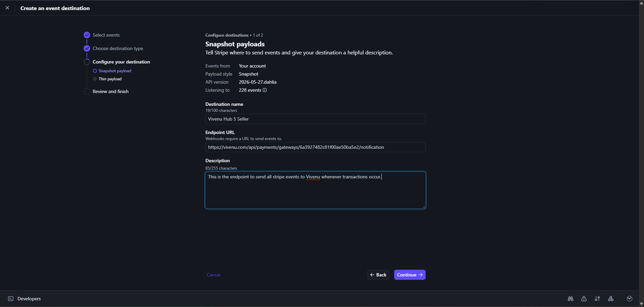The width and height of the screenshot is (644, 307).
Task: Click the info icon beside 228 events
Action: coord(265,90)
